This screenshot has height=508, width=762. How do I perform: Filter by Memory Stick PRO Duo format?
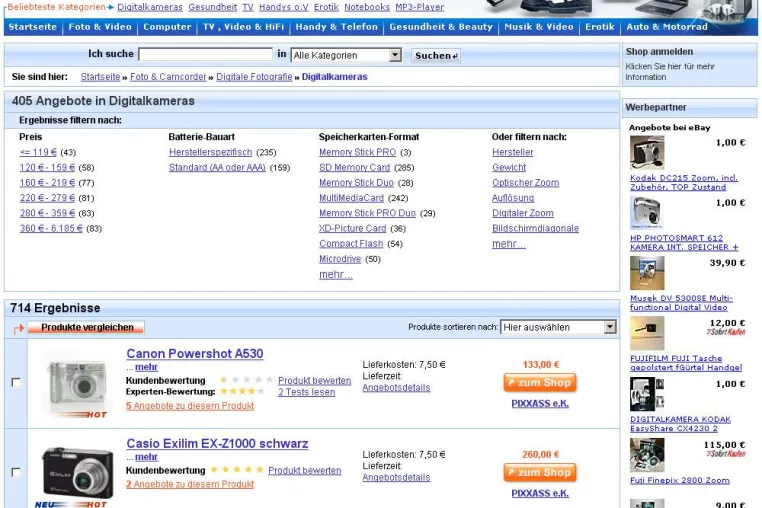click(367, 213)
